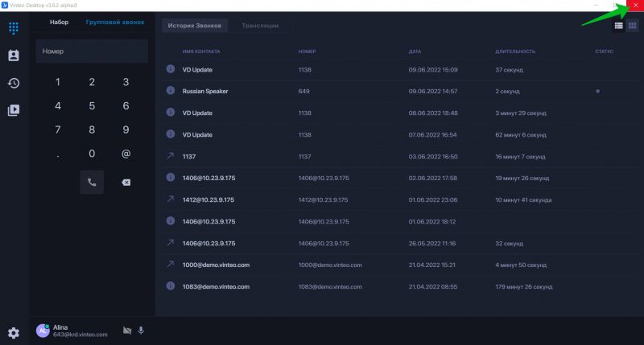This screenshot has height=345, width=644.
Task: Click outgoing arrow icon beside 1137 entry
Action: pyautogui.click(x=171, y=156)
